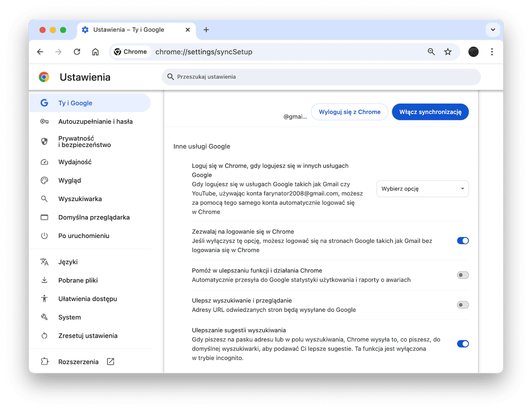Click the zoom magnifier icon in address bar

pos(431,52)
